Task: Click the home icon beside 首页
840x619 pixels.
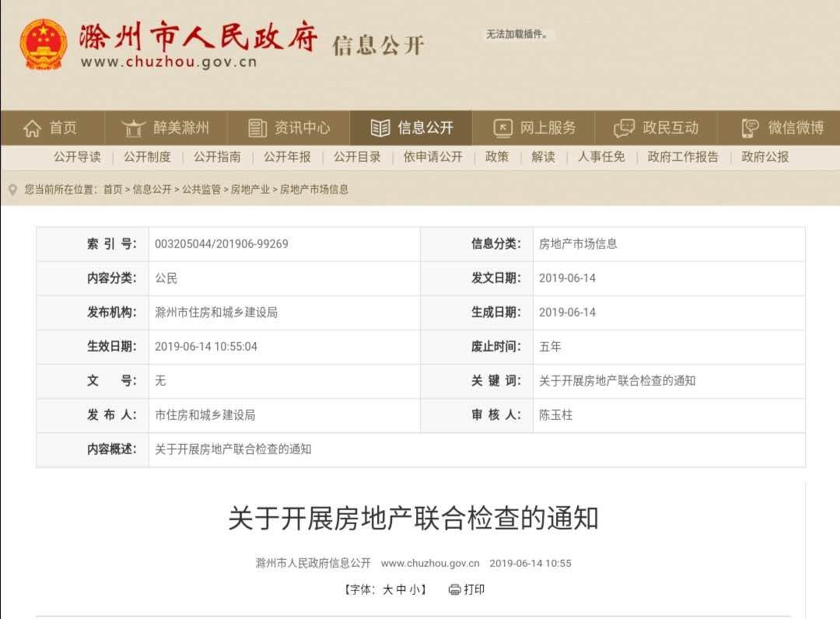Action: tap(32, 128)
